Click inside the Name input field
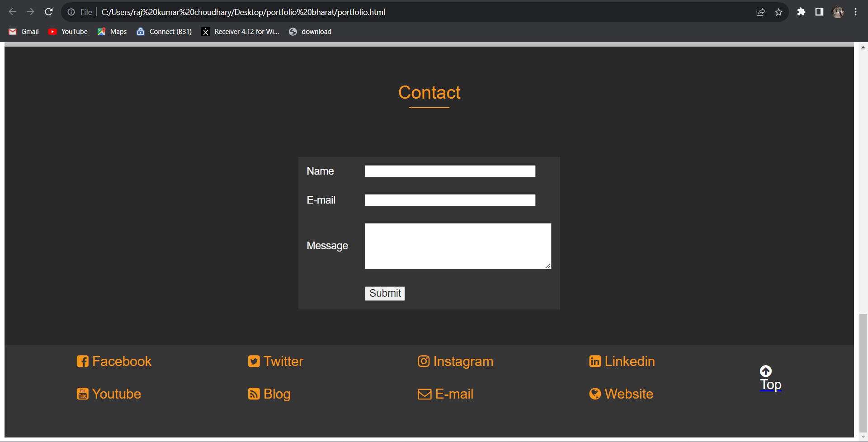 point(449,171)
